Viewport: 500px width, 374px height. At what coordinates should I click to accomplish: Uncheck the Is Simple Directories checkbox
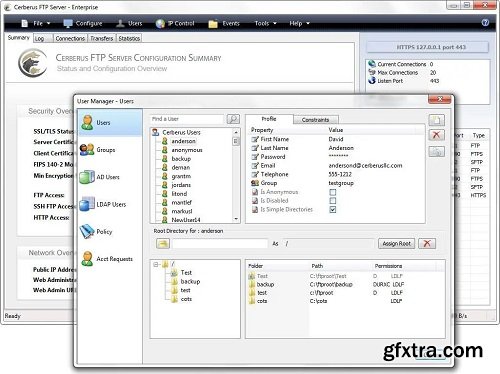pyautogui.click(x=333, y=209)
